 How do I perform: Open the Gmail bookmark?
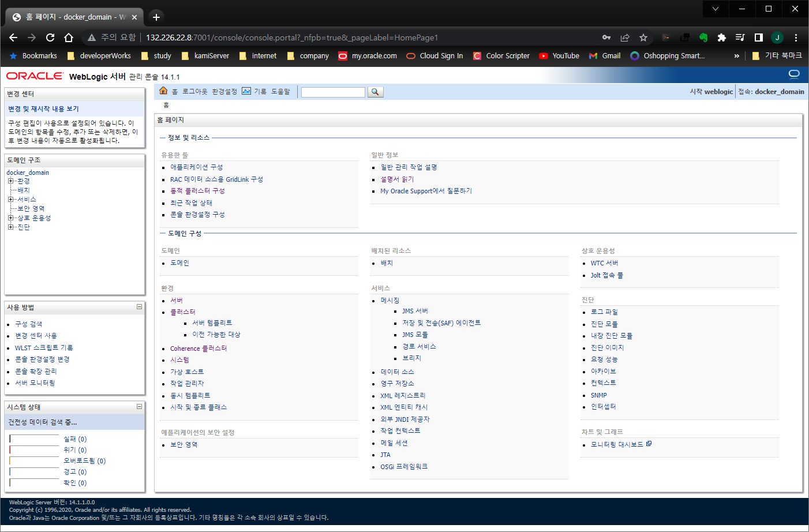pyautogui.click(x=605, y=56)
